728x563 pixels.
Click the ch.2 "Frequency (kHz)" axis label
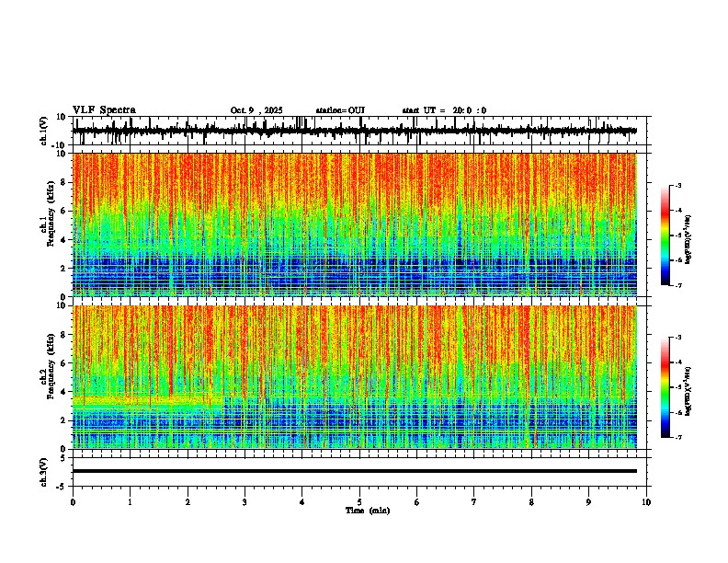coord(51,366)
